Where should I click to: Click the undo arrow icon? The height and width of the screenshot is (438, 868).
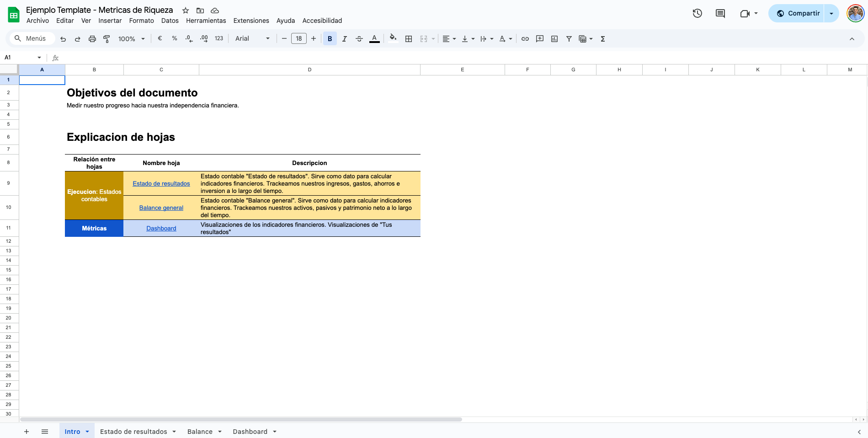point(63,39)
